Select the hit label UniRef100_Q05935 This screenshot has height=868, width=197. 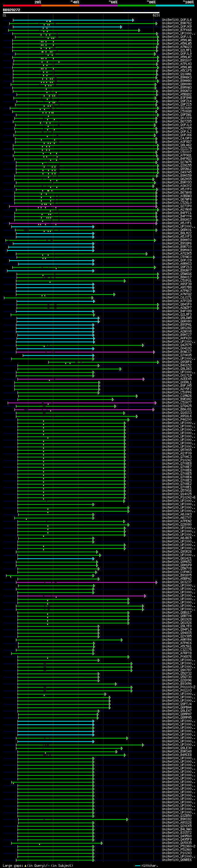177,843
